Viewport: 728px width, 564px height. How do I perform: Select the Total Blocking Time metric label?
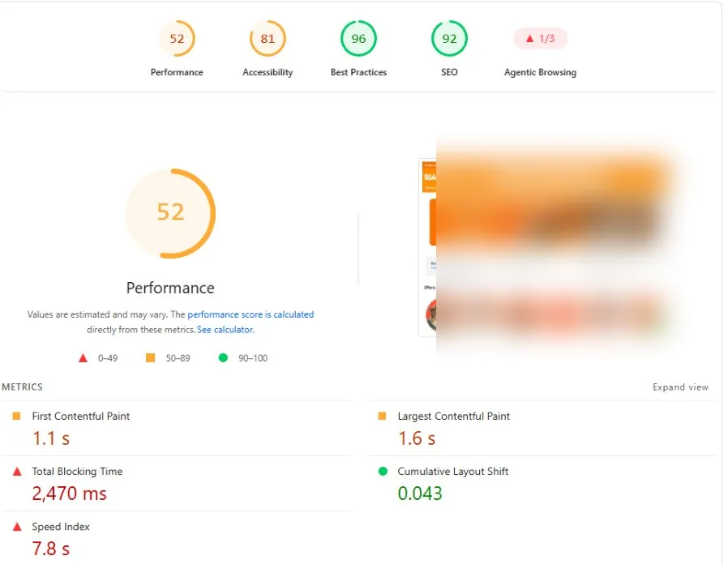[x=77, y=471]
